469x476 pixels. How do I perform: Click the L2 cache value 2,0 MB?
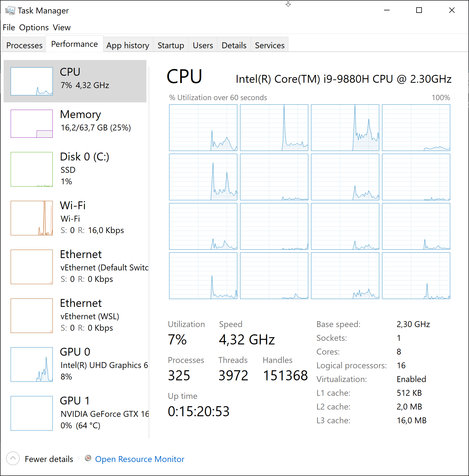point(409,407)
